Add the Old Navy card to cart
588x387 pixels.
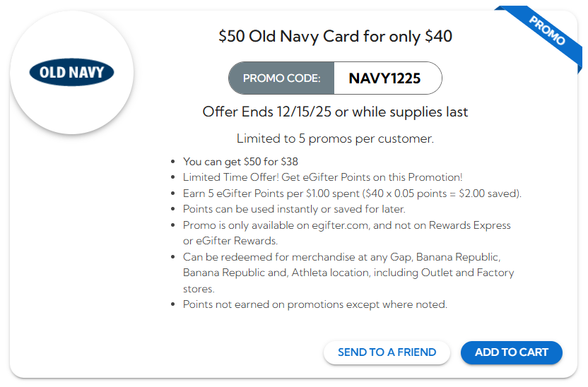point(511,352)
